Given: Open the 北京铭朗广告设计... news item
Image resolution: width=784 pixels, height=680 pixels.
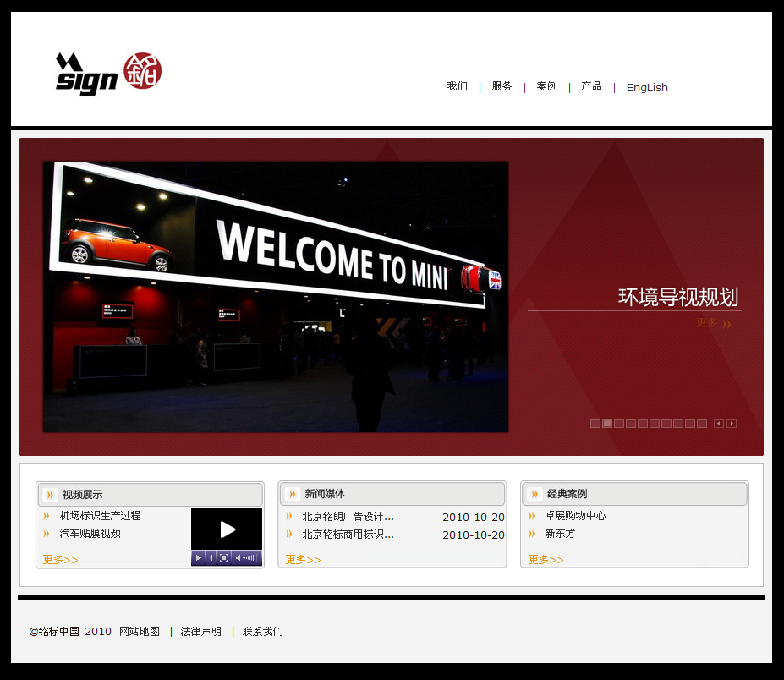Looking at the screenshot, I should [x=348, y=517].
